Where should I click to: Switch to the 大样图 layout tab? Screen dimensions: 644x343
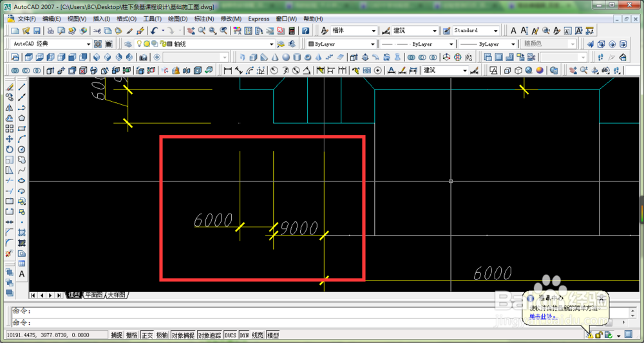click(117, 295)
